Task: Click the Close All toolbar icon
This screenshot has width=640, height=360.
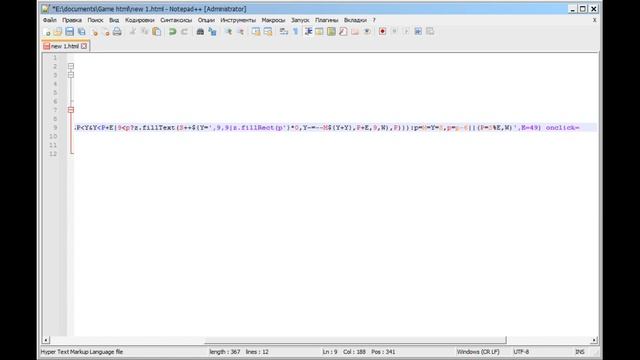Action: (x=106, y=31)
